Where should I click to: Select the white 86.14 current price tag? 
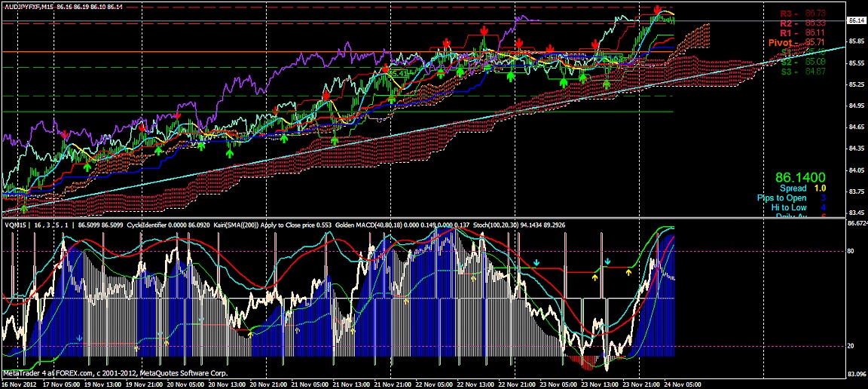[x=857, y=20]
